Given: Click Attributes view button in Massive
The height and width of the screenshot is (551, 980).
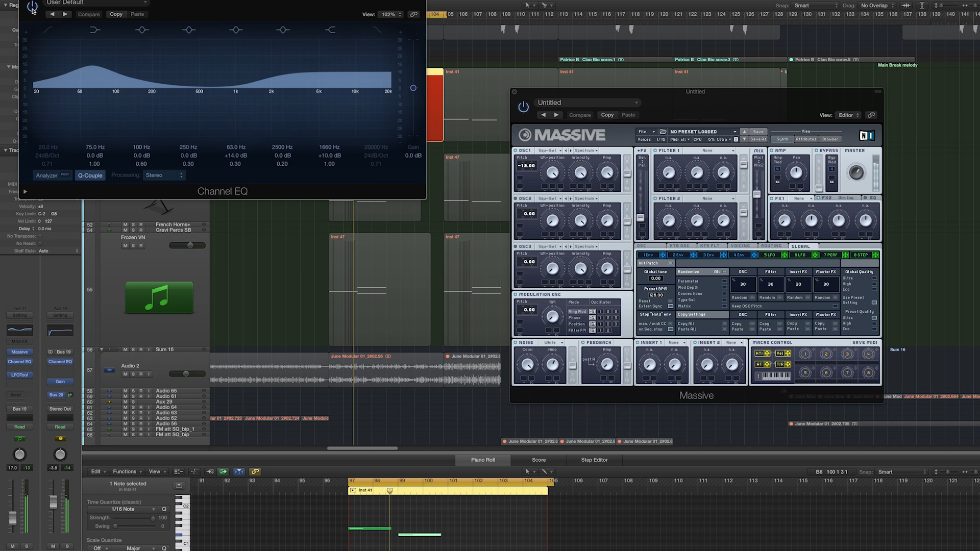Looking at the screenshot, I should pyautogui.click(x=806, y=139).
